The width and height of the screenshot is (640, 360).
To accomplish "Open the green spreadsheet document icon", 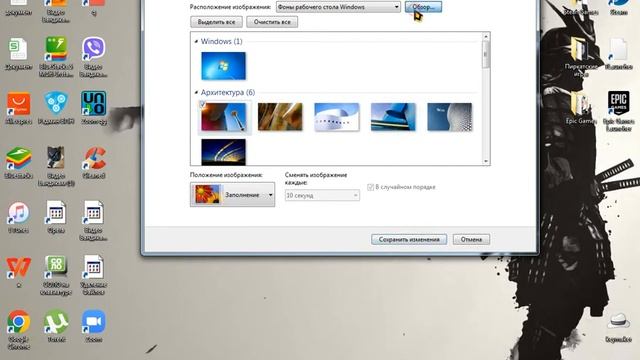I will [x=18, y=49].
